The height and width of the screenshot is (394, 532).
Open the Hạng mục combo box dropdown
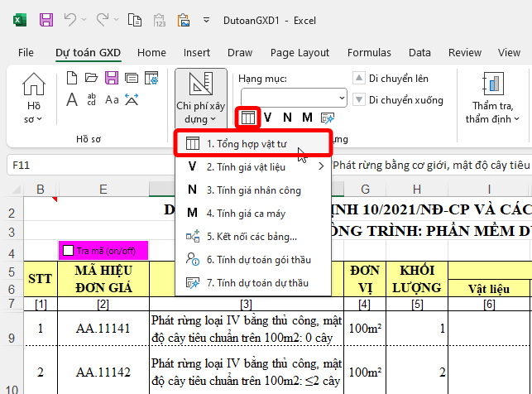(x=340, y=98)
